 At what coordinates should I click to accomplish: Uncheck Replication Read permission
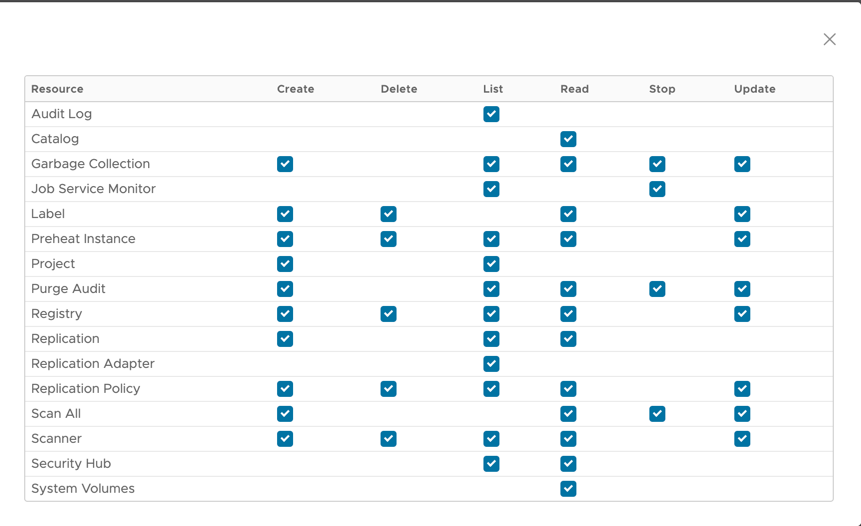click(568, 339)
